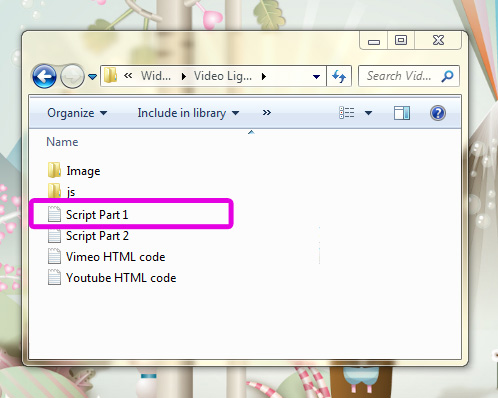This screenshot has width=498, height=398.
Task: Select the Script Part 2 file name
Action: (x=97, y=236)
